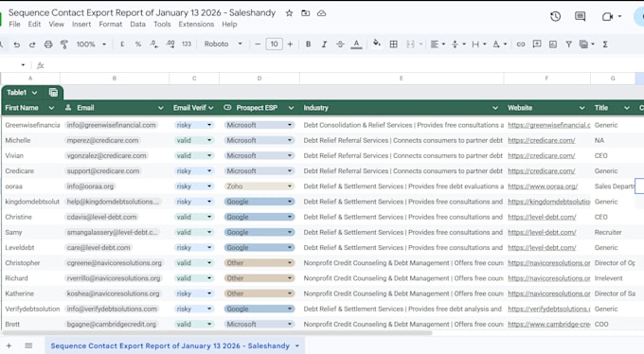
Task: Open the zoom level 100% dropdown
Action: pos(91,44)
